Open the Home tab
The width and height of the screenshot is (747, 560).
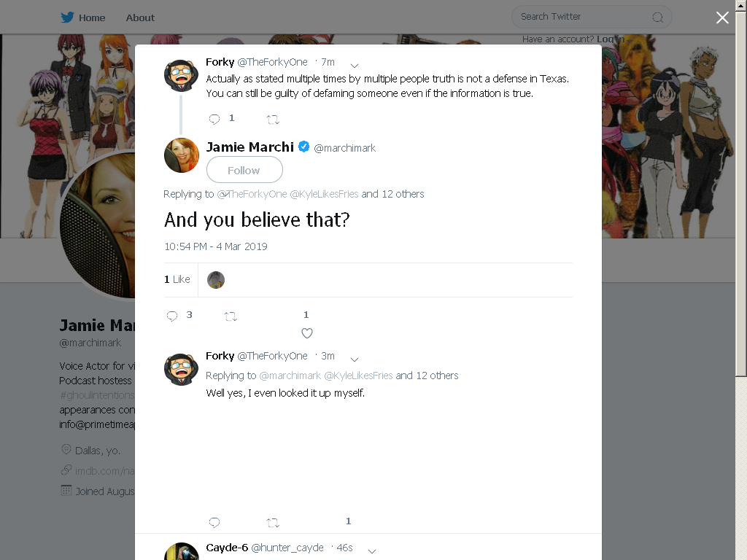[92, 17]
